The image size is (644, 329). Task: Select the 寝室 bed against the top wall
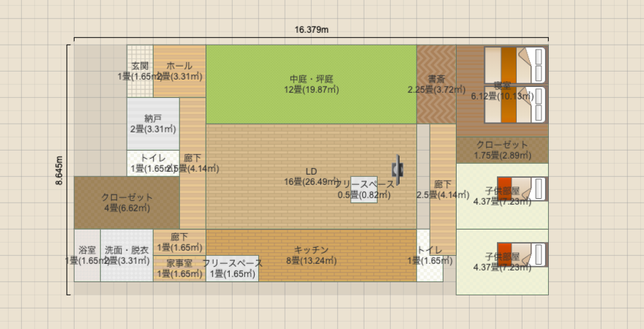point(515,65)
